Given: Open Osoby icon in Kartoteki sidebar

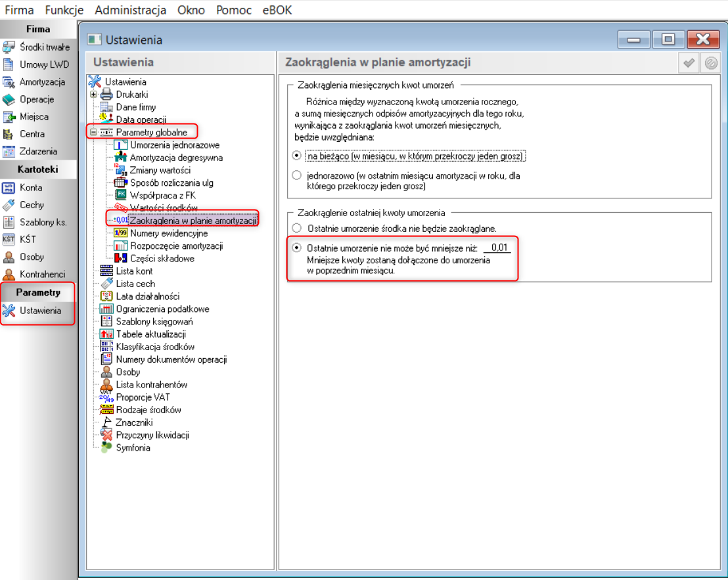Looking at the screenshot, I should (x=9, y=257).
